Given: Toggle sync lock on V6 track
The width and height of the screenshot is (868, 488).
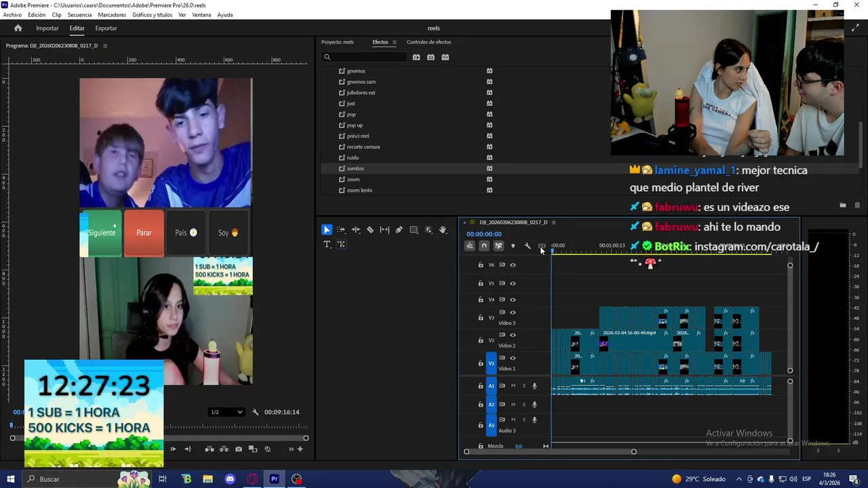Looking at the screenshot, I should coord(502,265).
